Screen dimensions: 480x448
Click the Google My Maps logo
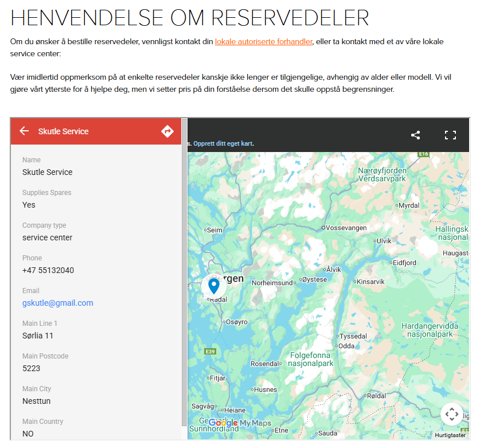240,423
